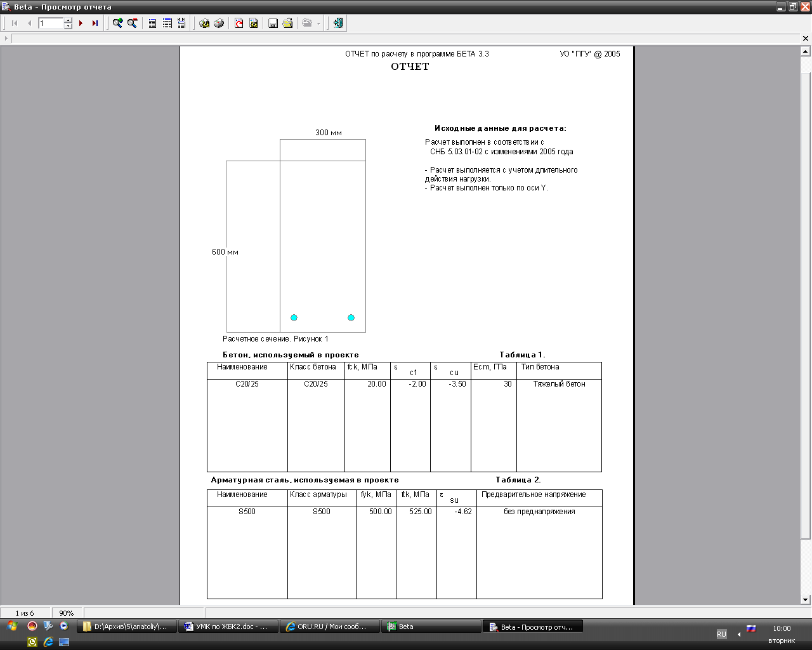Click status bar "90%" zoom indicator
The width and height of the screenshot is (812, 650).
tap(67, 613)
